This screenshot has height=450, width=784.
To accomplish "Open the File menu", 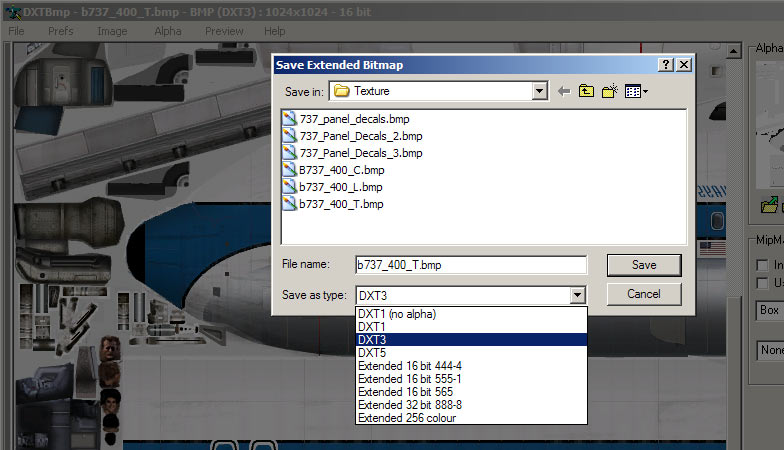I will [16, 31].
